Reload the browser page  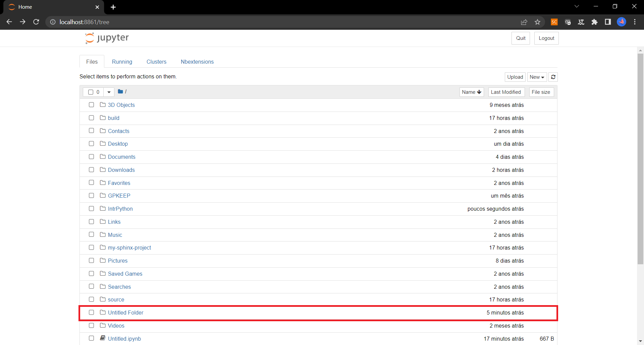(x=36, y=22)
